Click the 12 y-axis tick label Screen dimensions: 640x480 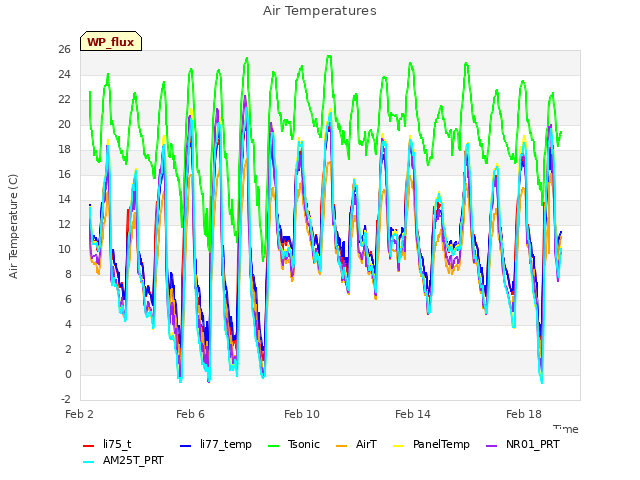(x=64, y=225)
